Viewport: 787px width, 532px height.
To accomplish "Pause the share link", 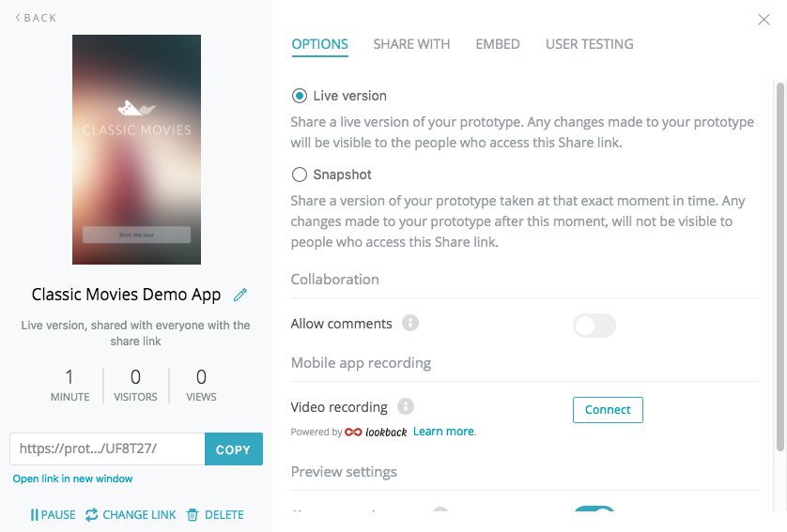I will pos(53,515).
